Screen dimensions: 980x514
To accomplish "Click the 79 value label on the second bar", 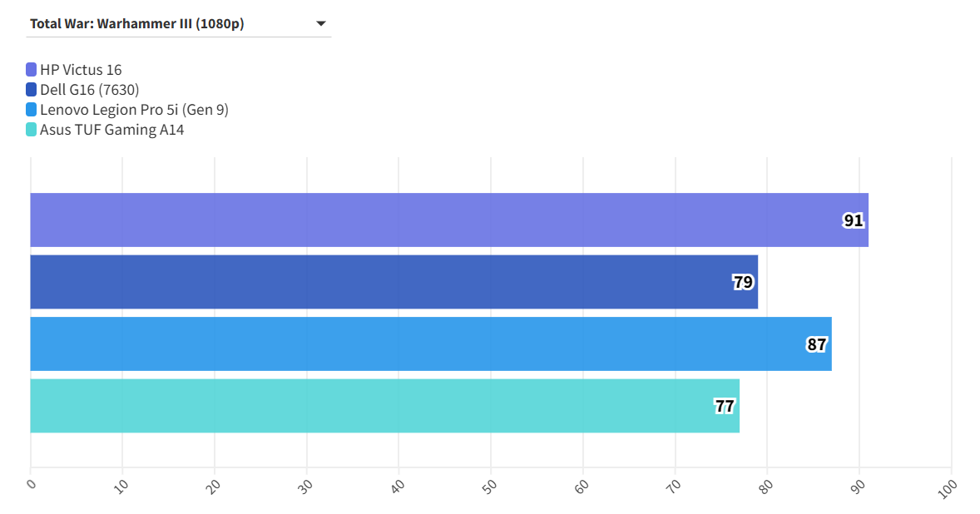I will [743, 282].
